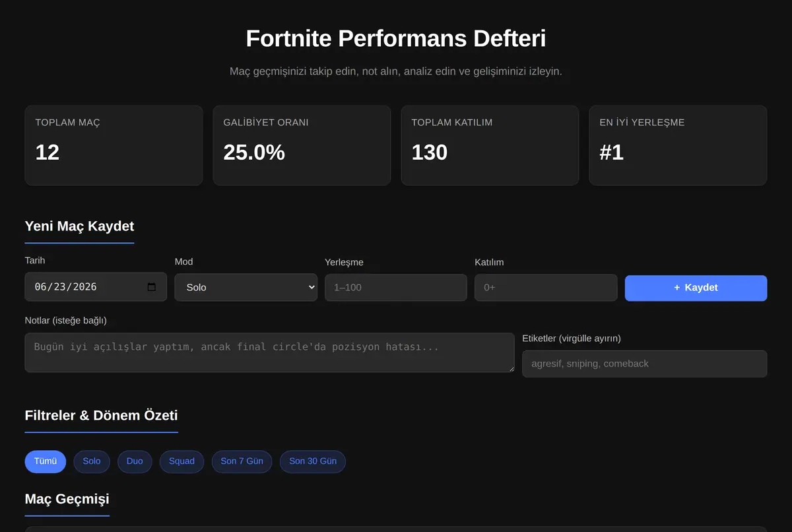Viewport: 792px width, 532px height.
Task: Click the Yeni Maç Kaydet heading
Action: pos(79,226)
